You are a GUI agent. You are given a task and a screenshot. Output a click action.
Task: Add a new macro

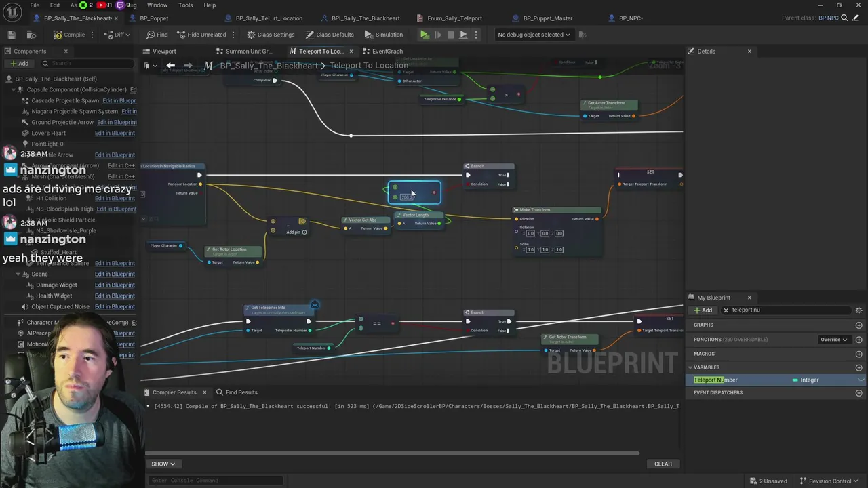tap(859, 354)
